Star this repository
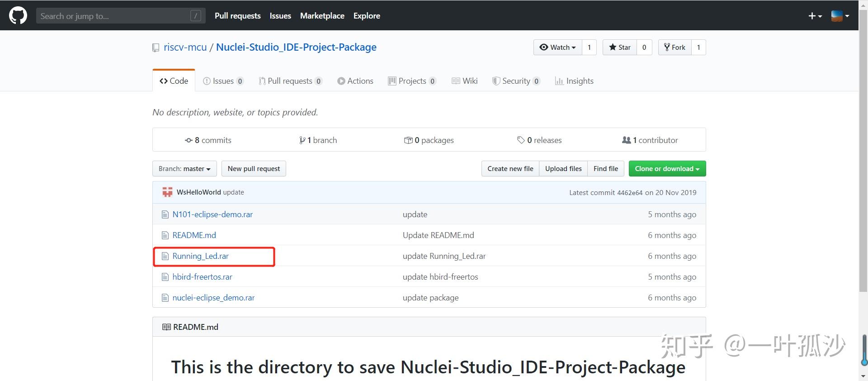This screenshot has width=868, height=381. click(x=620, y=48)
